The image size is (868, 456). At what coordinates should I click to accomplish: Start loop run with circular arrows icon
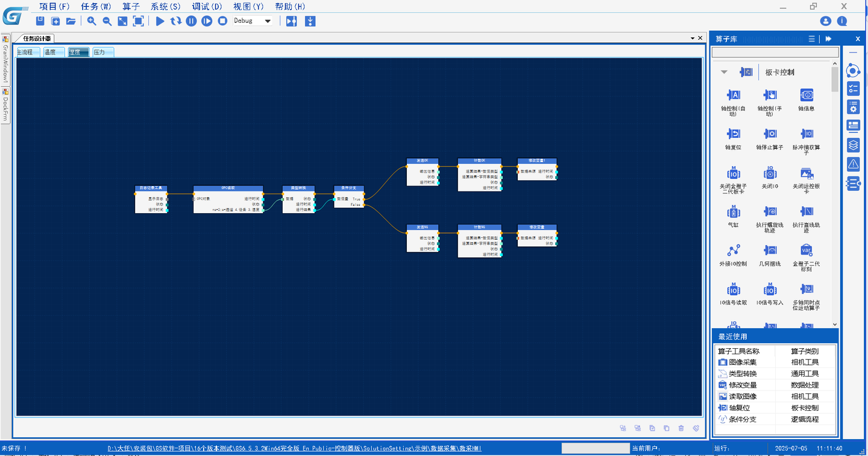175,21
